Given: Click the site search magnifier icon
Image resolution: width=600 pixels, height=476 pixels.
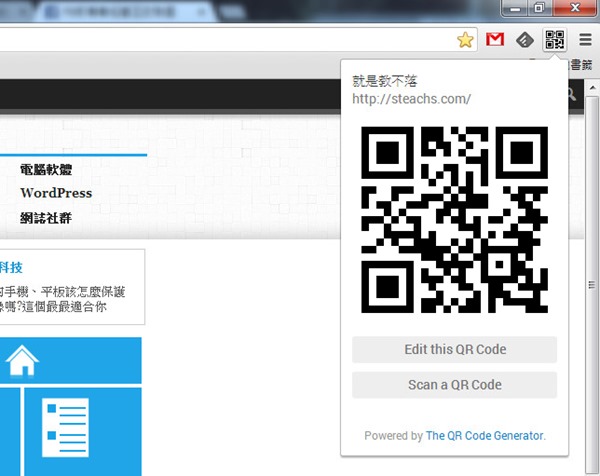Looking at the screenshot, I should tap(572, 94).
